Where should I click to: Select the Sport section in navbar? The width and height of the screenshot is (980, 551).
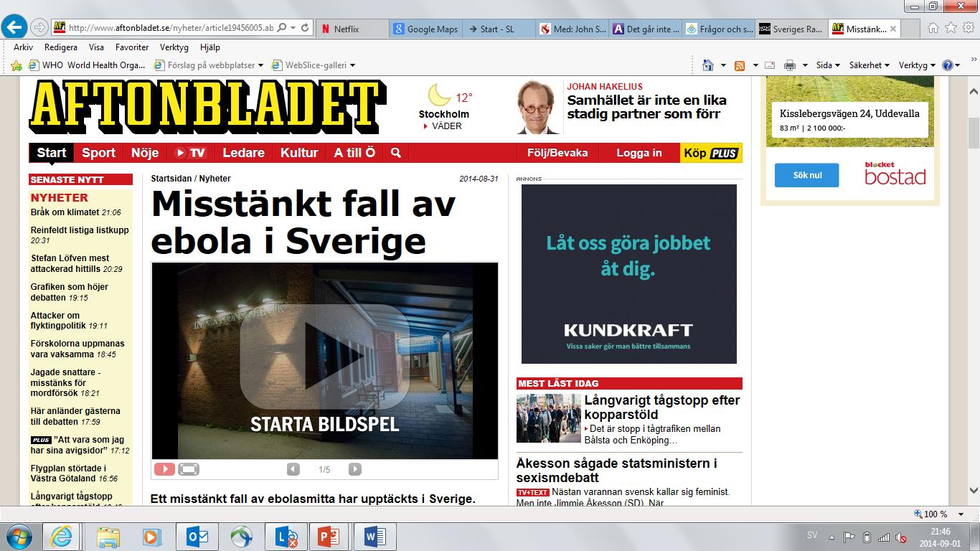98,153
